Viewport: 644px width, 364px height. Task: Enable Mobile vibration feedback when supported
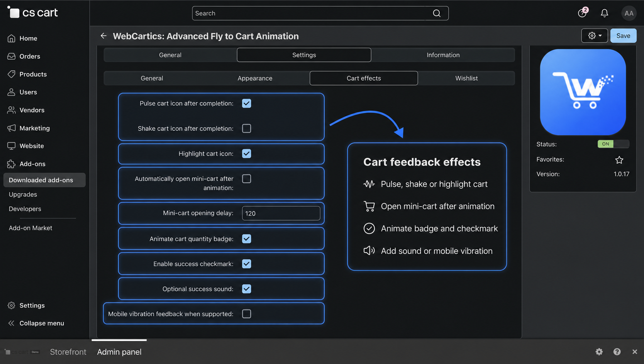point(246,314)
